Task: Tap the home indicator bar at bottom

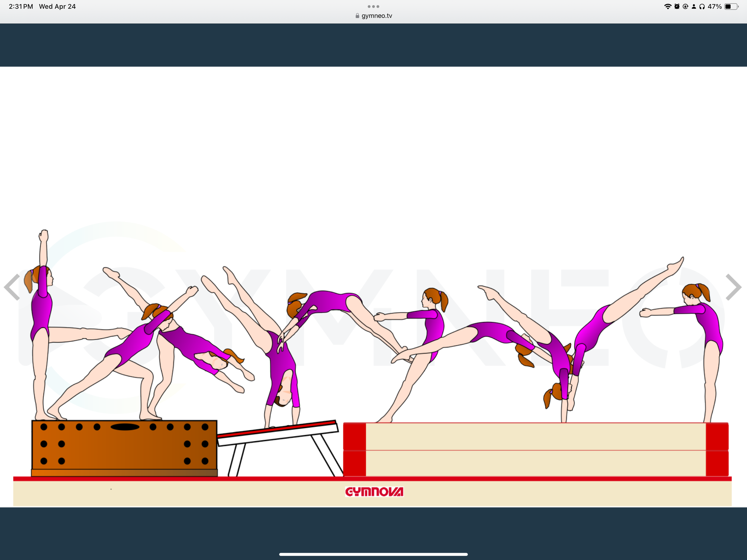Action: click(x=373, y=554)
